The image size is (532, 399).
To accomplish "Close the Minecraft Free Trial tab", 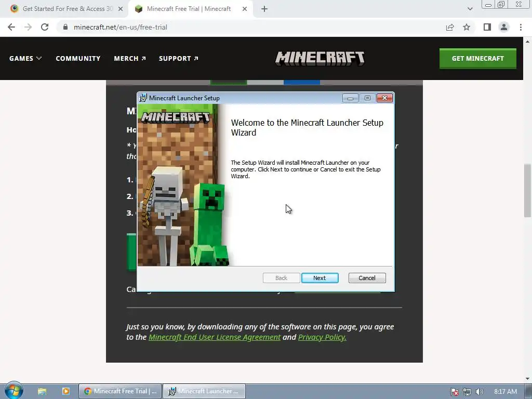I will (x=245, y=9).
